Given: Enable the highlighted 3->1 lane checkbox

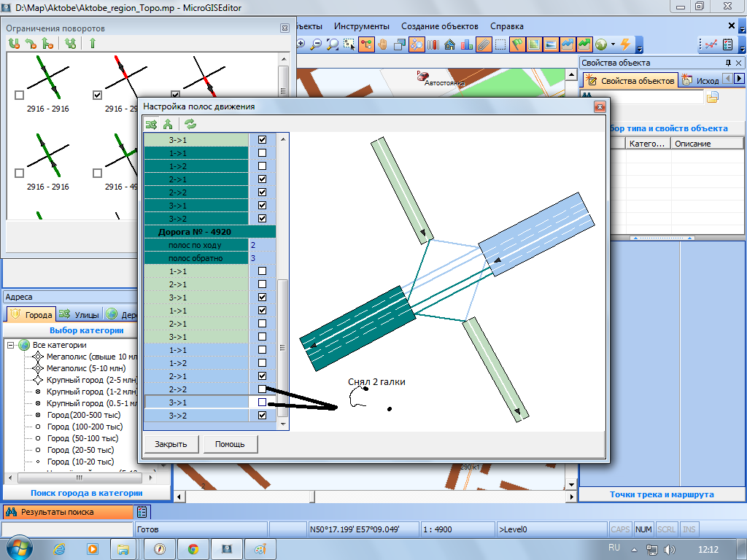Looking at the screenshot, I should pyautogui.click(x=262, y=402).
